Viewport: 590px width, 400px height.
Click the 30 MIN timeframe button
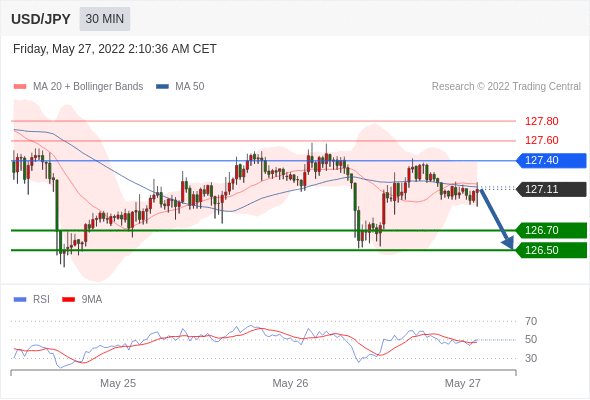coord(105,19)
